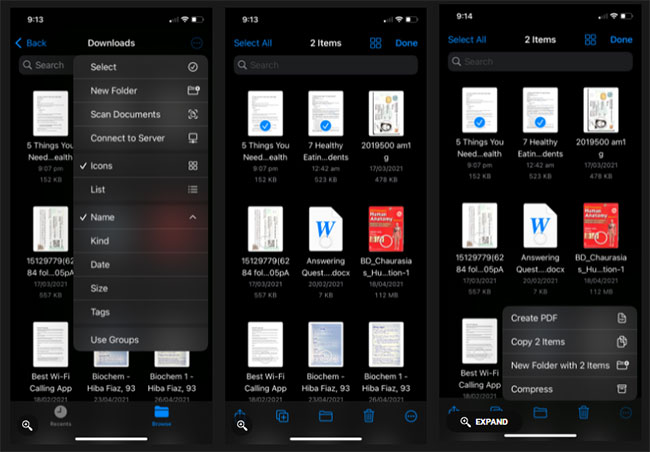Screen dimensions: 650x452
Task: Tap New Folder with 2 Items icon
Action: pyautogui.click(x=623, y=365)
